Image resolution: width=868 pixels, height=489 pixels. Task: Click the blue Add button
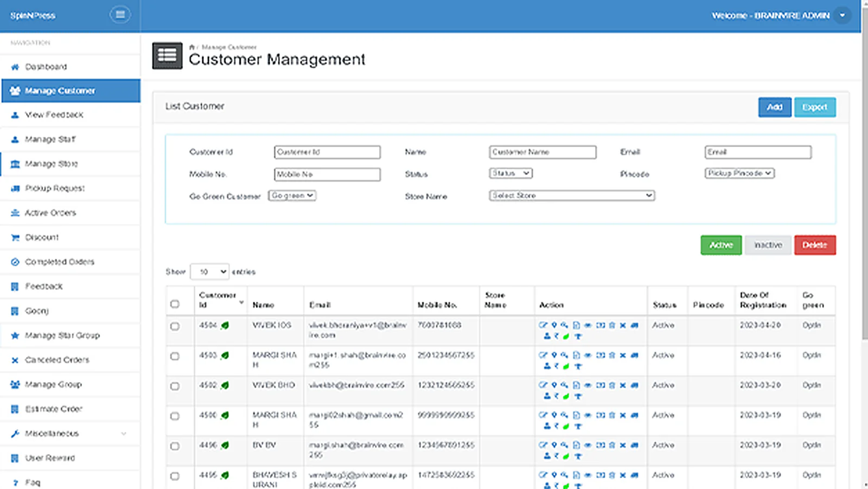(x=775, y=107)
